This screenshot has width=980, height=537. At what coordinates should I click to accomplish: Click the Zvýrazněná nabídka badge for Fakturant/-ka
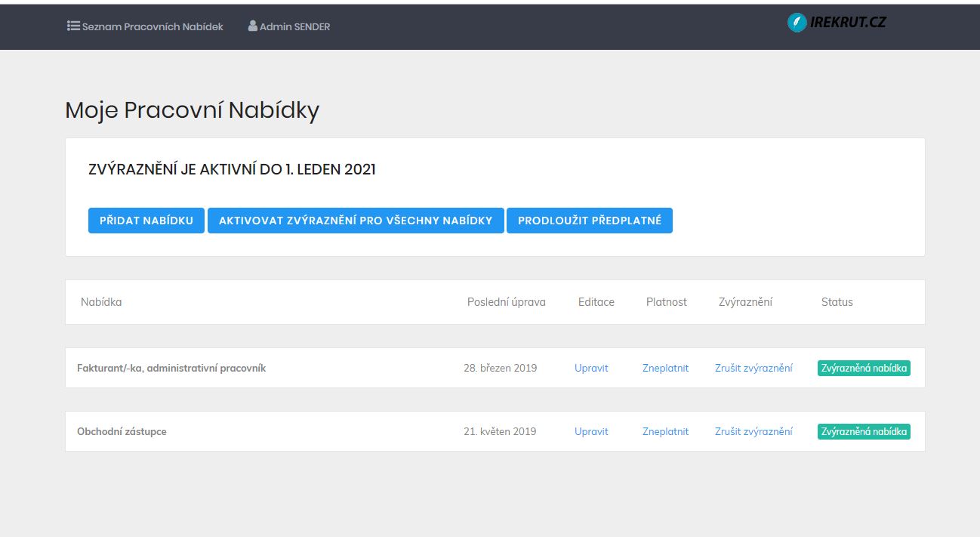(864, 368)
